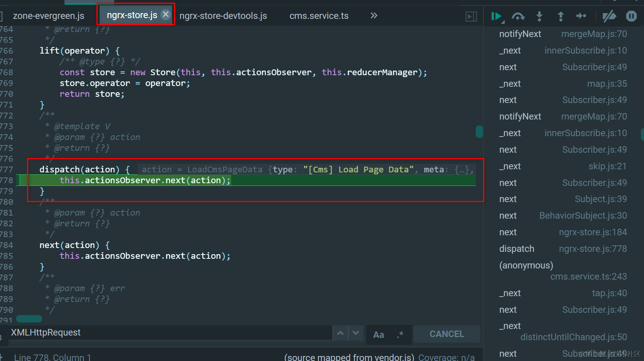Open cms.service.ts:243 source location
This screenshot has width=644, height=361.
[x=588, y=277]
